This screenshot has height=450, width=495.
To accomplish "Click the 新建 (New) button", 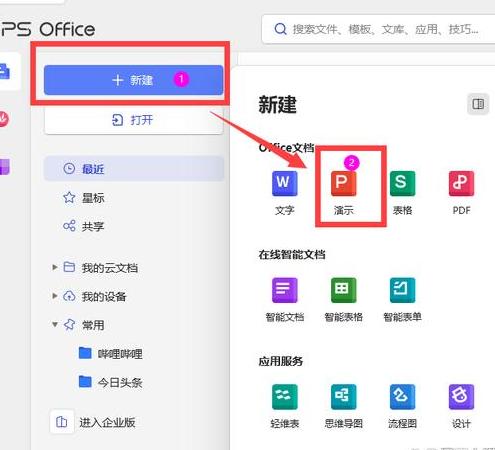I will [133, 80].
